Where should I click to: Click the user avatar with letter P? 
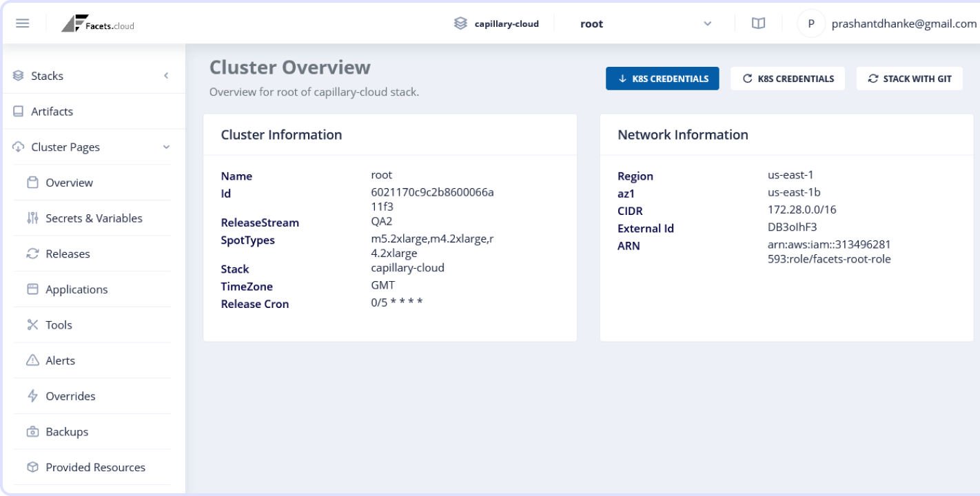click(x=811, y=23)
